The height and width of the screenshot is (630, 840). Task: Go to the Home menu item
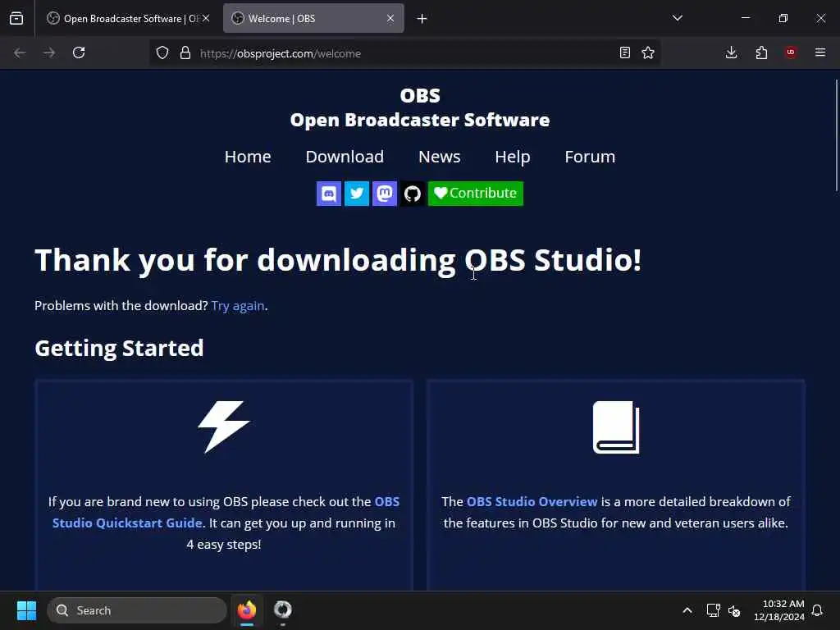(248, 157)
